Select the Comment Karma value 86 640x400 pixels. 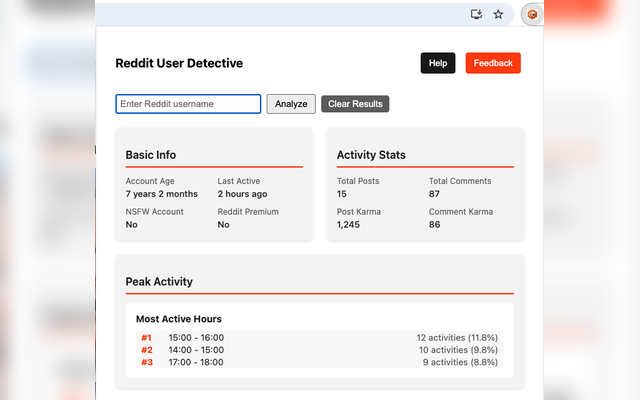point(434,225)
